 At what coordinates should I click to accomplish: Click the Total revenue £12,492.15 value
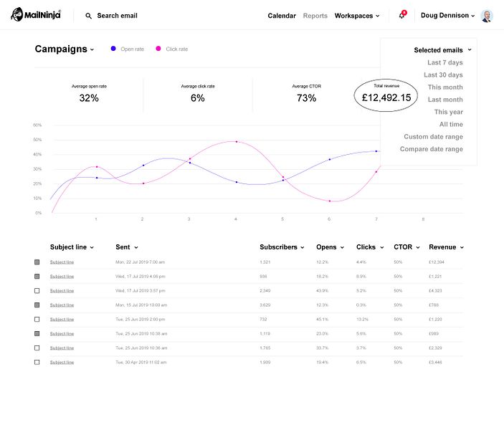(x=386, y=97)
